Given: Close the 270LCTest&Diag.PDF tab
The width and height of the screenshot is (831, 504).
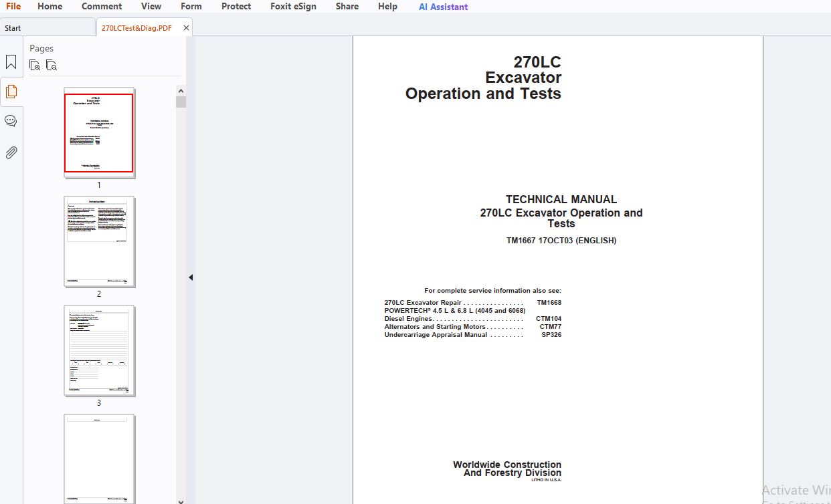Looking at the screenshot, I should (186, 27).
